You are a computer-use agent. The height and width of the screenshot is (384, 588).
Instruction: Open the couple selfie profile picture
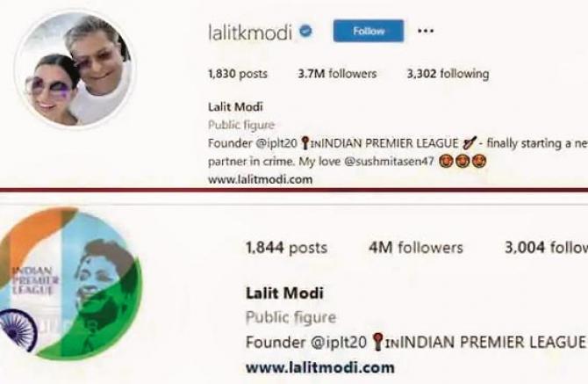point(75,69)
